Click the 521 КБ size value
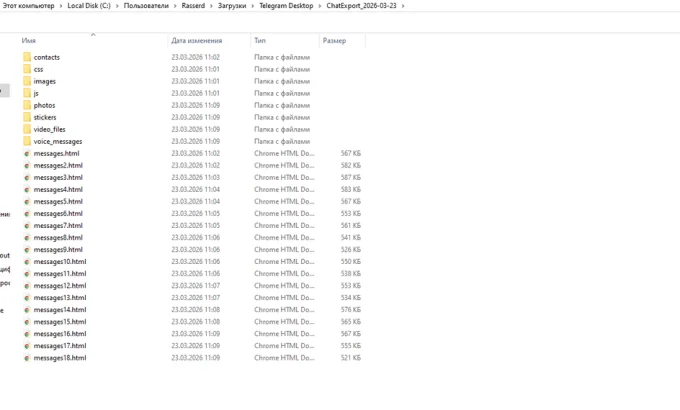Image resolution: width=680 pixels, height=410 pixels. click(350, 358)
